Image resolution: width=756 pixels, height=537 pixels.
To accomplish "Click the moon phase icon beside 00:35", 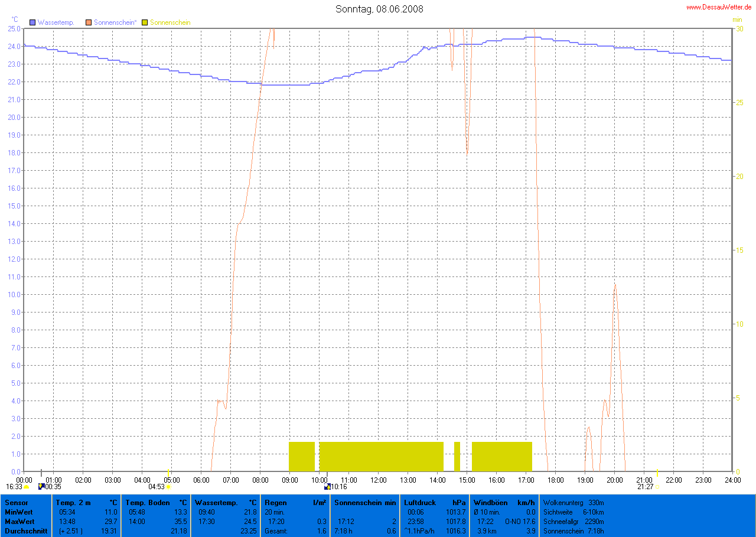I will tap(41, 487).
